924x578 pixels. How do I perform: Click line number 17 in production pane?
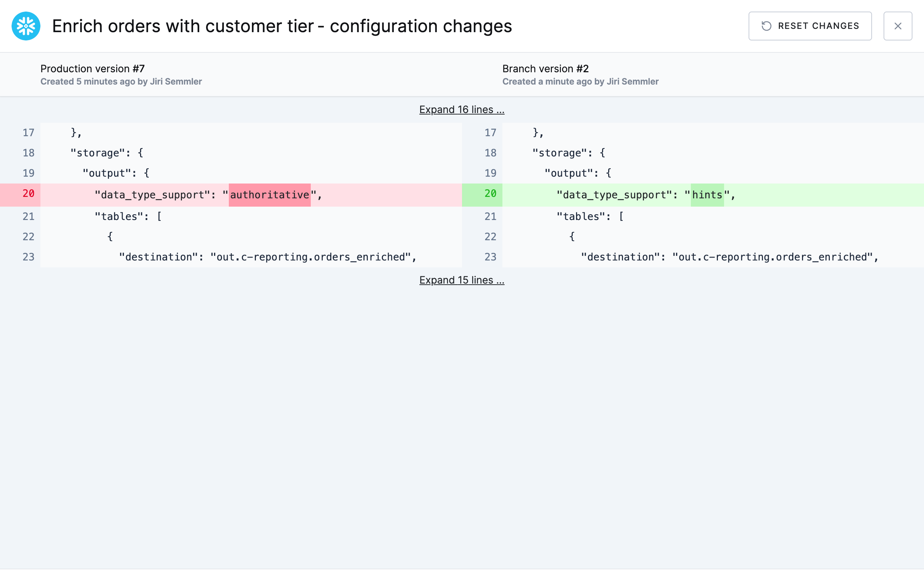(x=28, y=133)
